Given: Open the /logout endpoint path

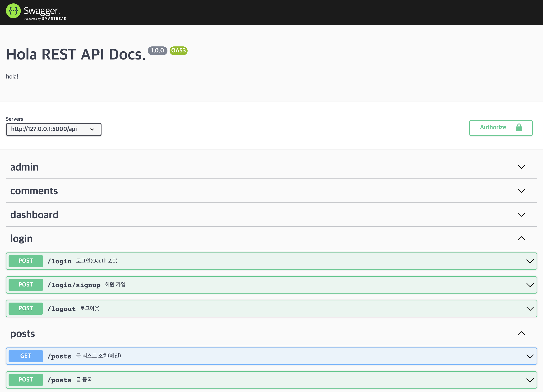Looking at the screenshot, I should click(61, 309).
